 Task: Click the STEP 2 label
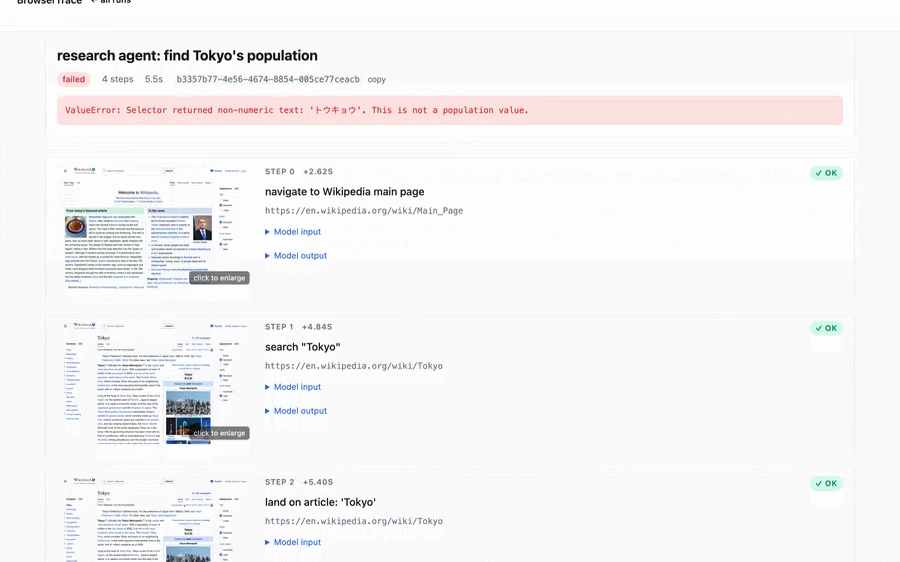pyautogui.click(x=280, y=482)
